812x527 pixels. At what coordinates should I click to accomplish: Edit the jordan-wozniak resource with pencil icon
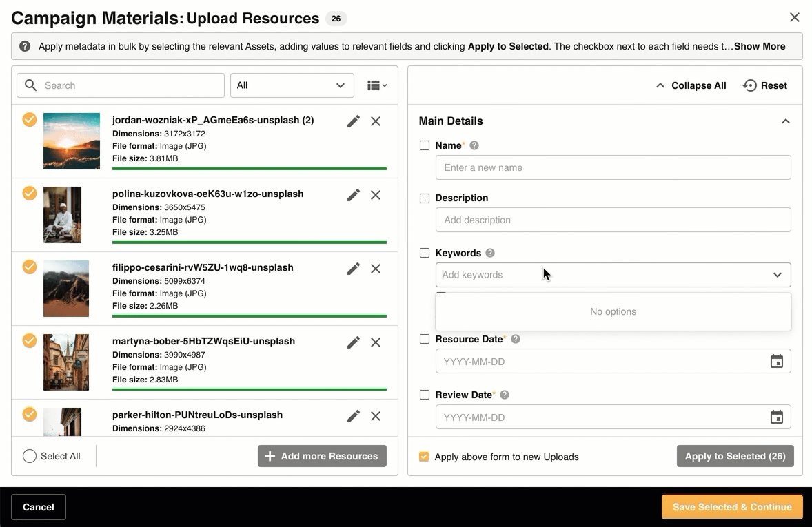point(353,121)
